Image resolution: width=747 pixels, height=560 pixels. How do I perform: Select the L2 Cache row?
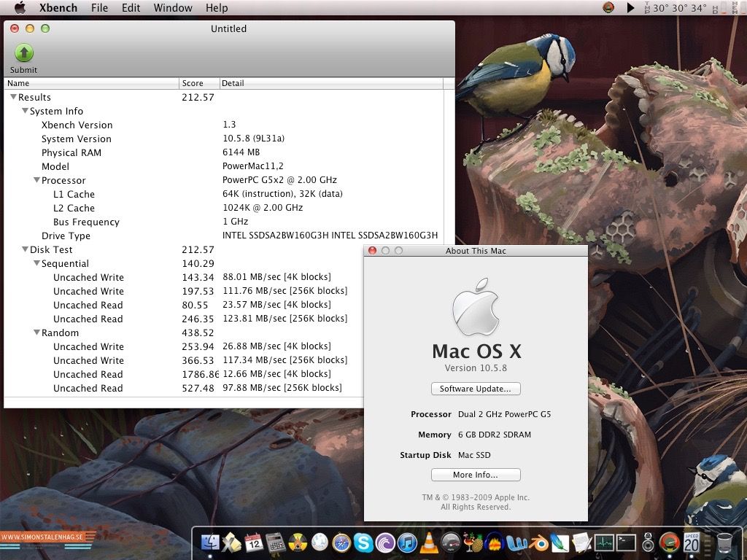click(224, 208)
